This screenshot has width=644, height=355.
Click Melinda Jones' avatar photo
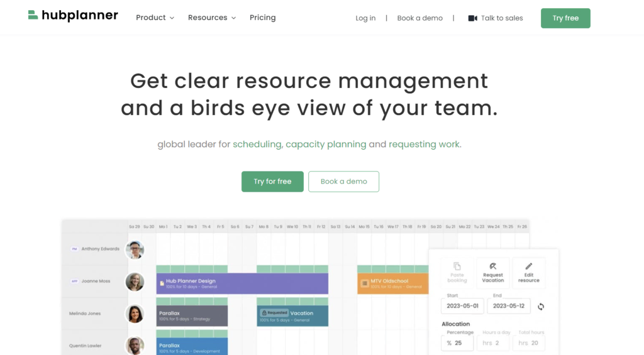(x=135, y=314)
